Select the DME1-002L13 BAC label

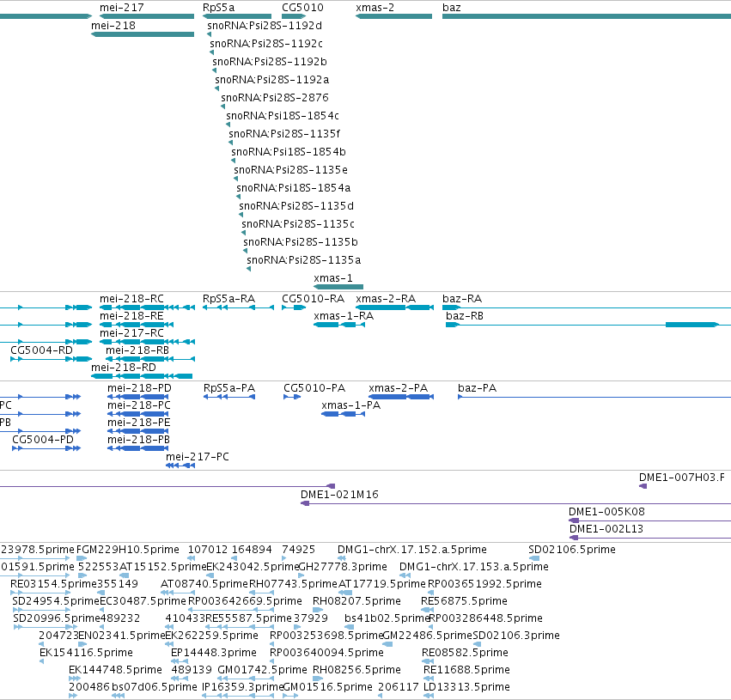[x=606, y=529]
